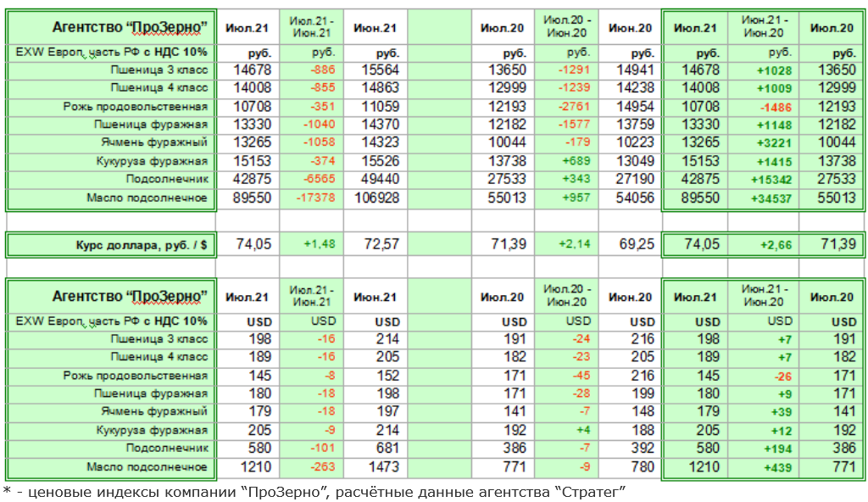Click the +2,66 yearly dollar change
The image size is (868, 502).
pos(776,245)
